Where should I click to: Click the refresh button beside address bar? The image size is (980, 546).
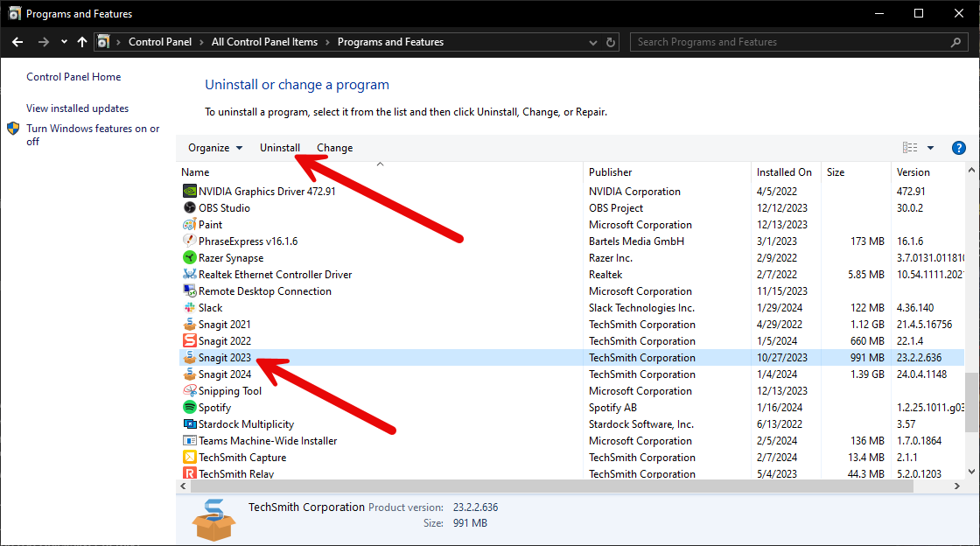pyautogui.click(x=612, y=42)
